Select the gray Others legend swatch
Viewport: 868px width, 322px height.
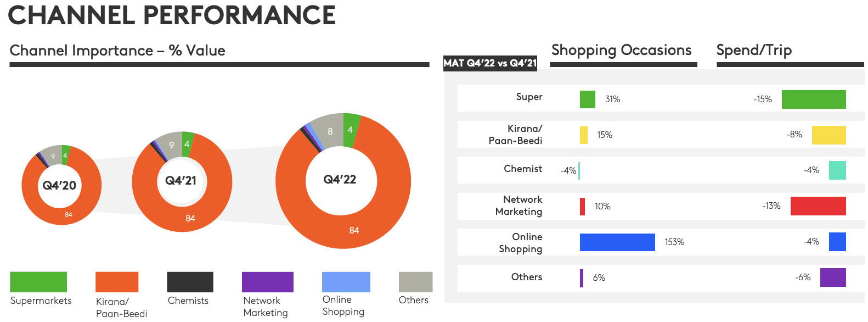(x=415, y=282)
